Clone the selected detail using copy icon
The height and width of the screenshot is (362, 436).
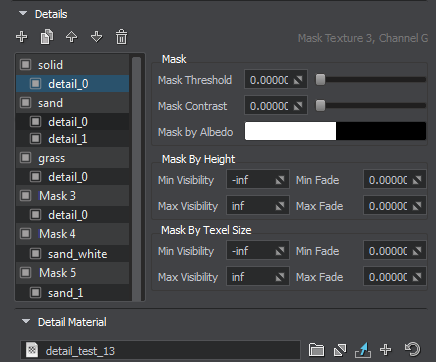click(x=47, y=37)
